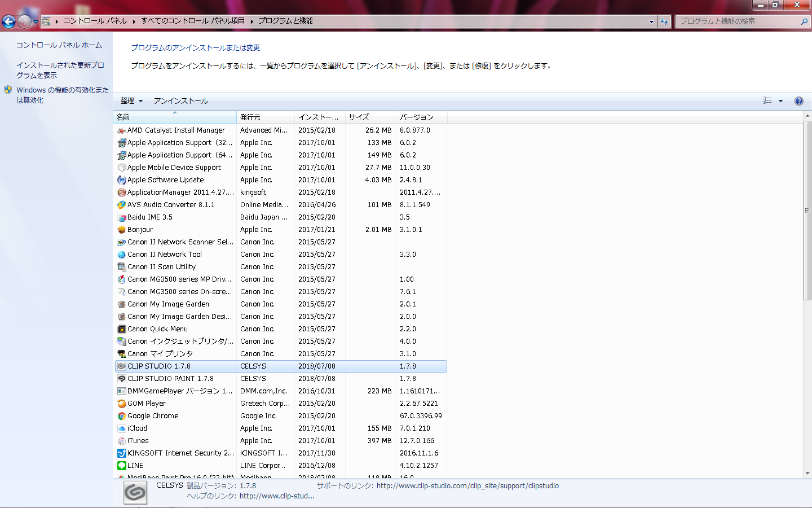The height and width of the screenshot is (508, 812).
Task: Click version 67.0.3396.99 of Google Chrome
Action: coord(421,416)
